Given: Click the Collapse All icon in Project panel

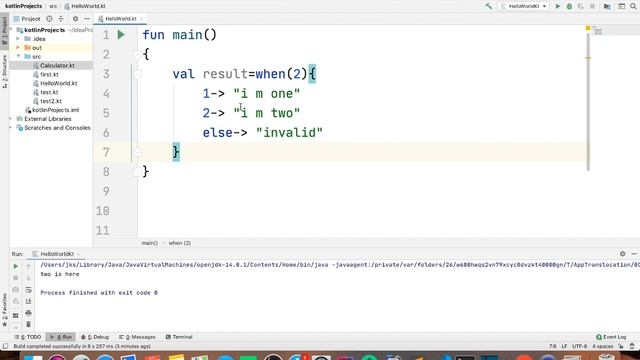Looking at the screenshot, I should pos(61,19).
